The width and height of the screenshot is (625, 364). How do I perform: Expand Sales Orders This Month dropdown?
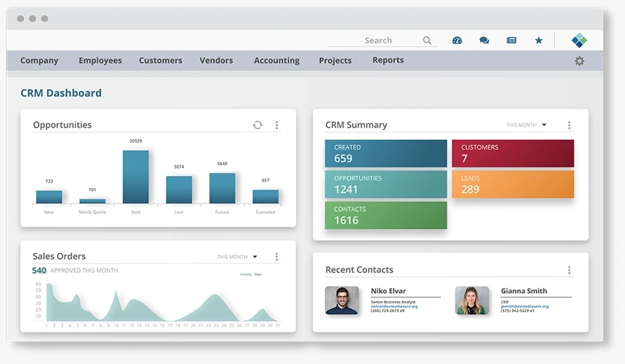click(255, 257)
